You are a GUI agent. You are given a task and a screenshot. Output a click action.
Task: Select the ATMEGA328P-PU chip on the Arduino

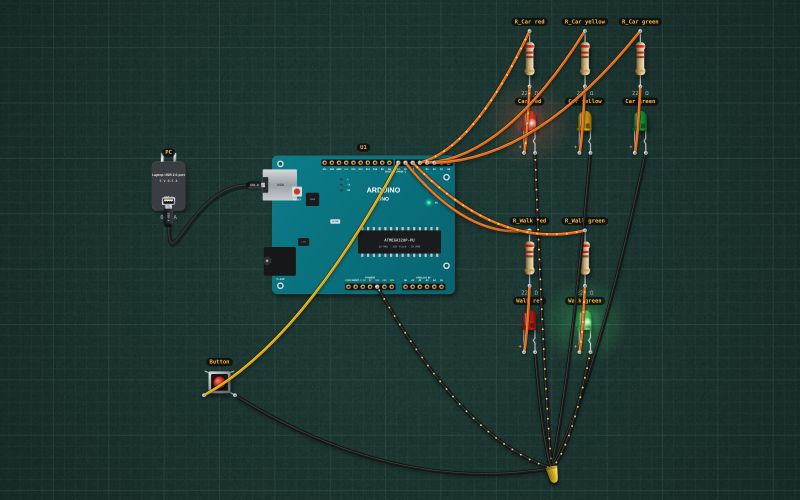click(x=399, y=241)
